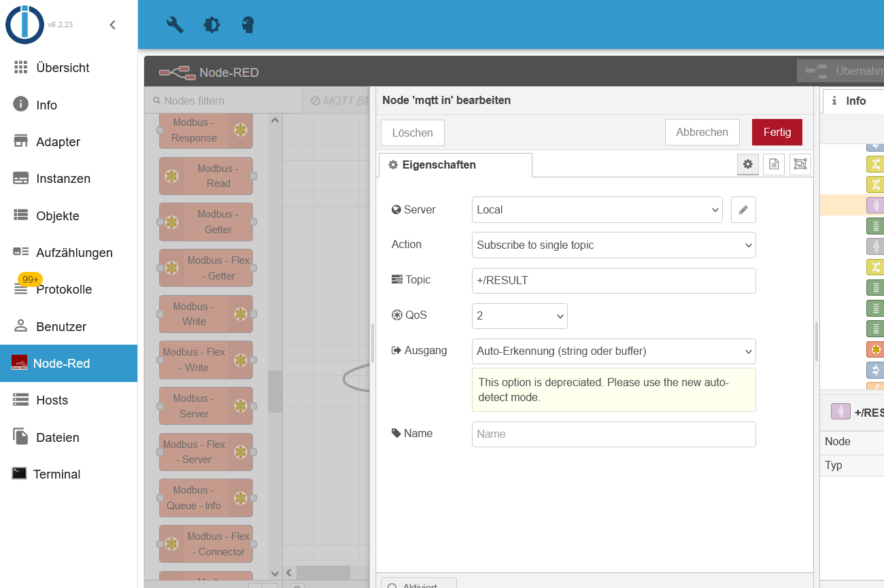
Task: Open the wrench settings icon in top bar
Action: [x=175, y=25]
